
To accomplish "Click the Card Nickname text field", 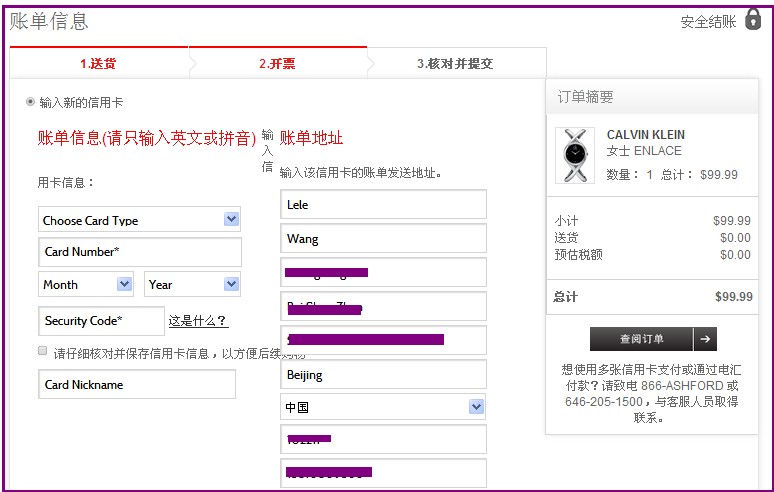I will pyautogui.click(x=137, y=384).
